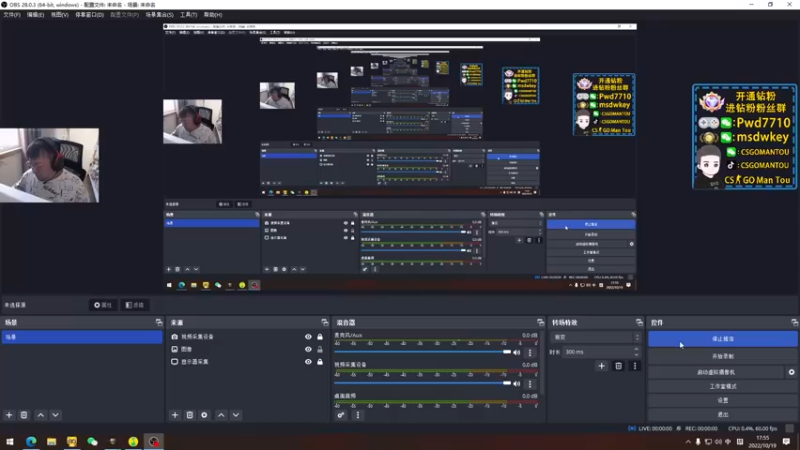800x450 pixels.
Task: Open the Windows Start menu
Action: click(x=10, y=441)
